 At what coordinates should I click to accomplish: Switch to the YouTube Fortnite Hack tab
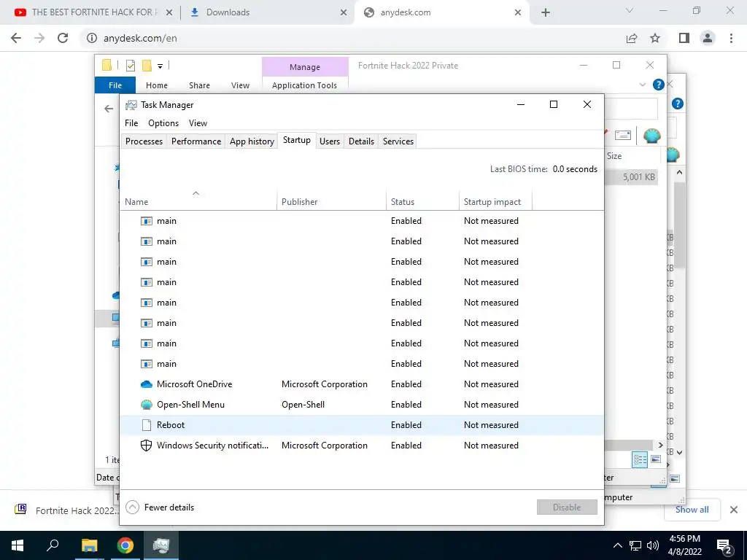(x=90, y=12)
